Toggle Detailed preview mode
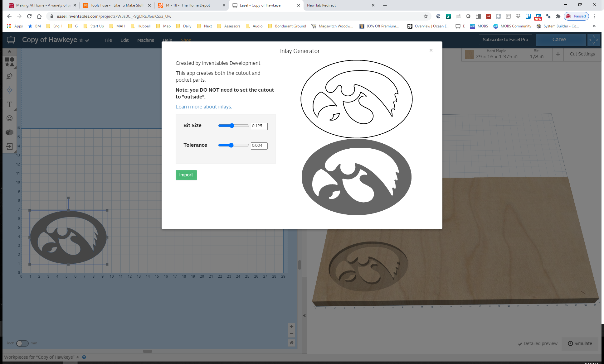604x364 pixels. (537, 343)
